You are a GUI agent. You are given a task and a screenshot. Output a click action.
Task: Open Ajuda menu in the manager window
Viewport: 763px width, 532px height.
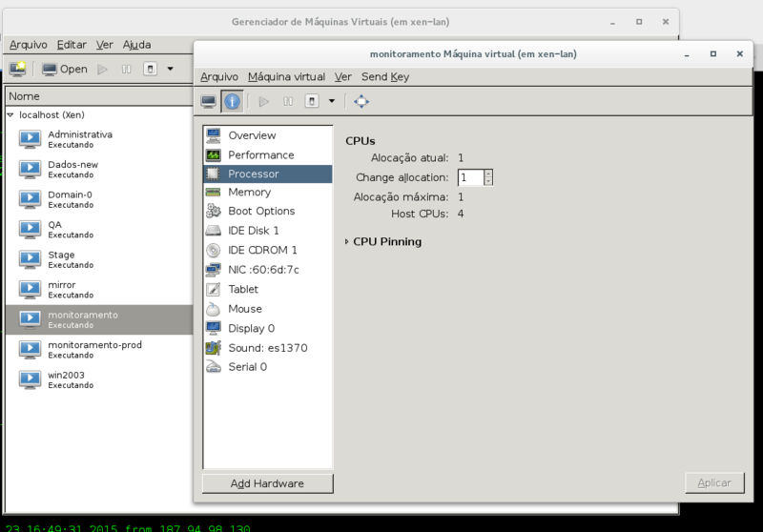pyautogui.click(x=136, y=45)
